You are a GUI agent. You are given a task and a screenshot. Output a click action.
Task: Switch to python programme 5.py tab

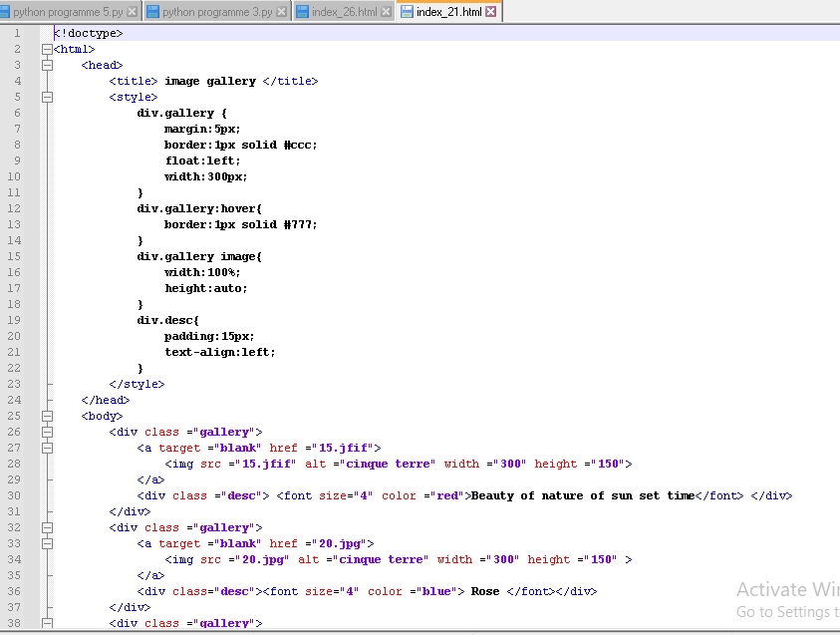point(68,12)
